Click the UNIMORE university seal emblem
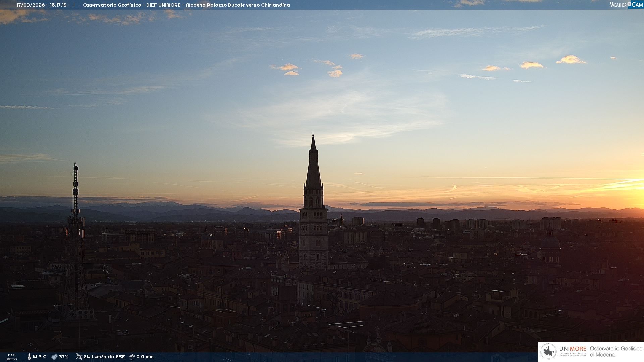The height and width of the screenshot is (362, 644). [x=548, y=352]
